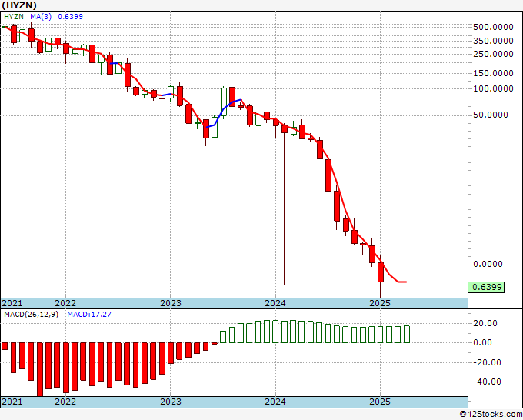
Task: Click the 0.0000 price axis label
Action: pyautogui.click(x=488, y=264)
